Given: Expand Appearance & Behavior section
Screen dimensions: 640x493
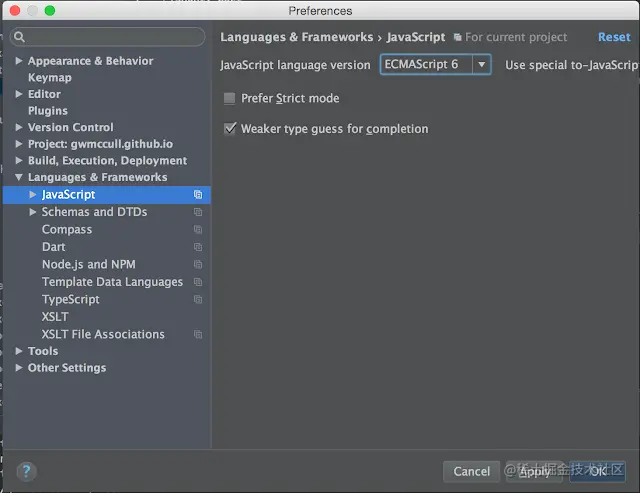Looking at the screenshot, I should tap(19, 61).
